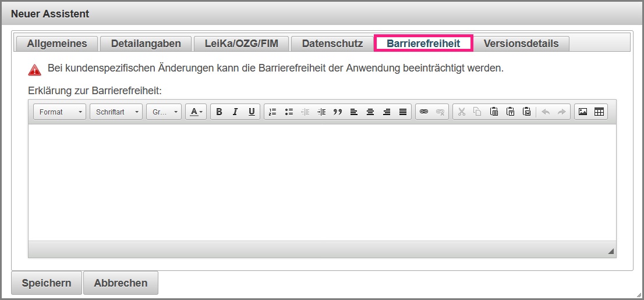Open the LeiKa/OZG/FIM tab
The image size is (644, 300).
tap(241, 44)
